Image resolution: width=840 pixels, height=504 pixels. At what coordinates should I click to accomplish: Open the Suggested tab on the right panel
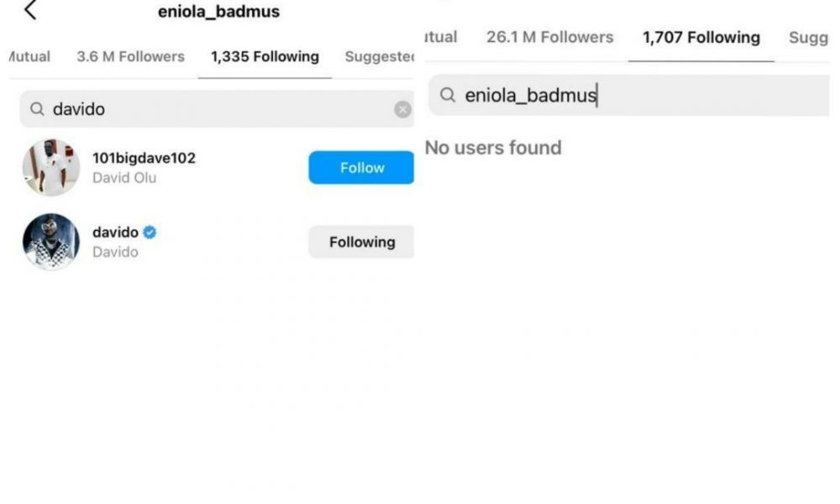point(808,38)
